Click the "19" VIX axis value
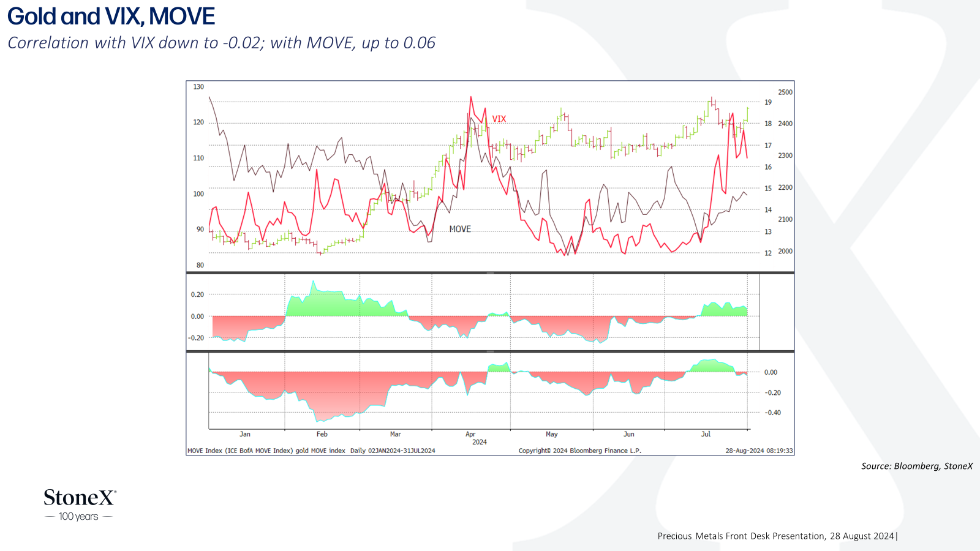 [x=768, y=102]
